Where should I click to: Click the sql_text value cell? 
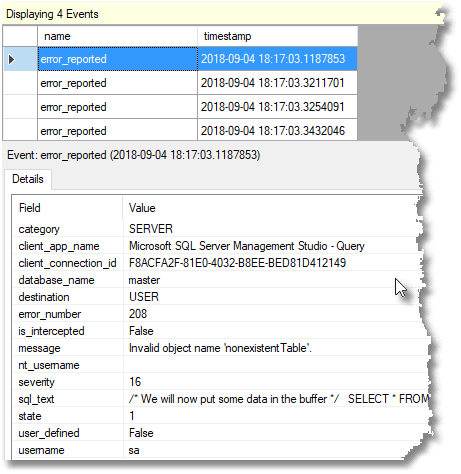tap(277, 399)
